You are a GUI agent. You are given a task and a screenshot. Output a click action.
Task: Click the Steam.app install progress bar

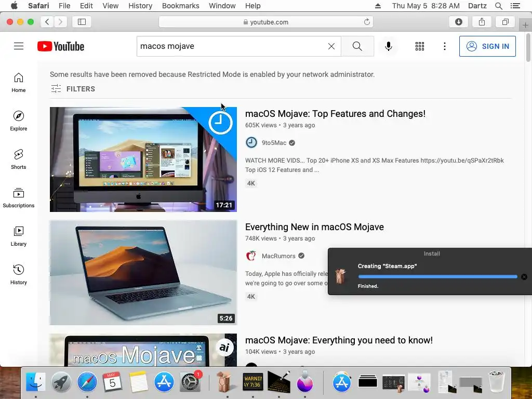pyautogui.click(x=437, y=277)
